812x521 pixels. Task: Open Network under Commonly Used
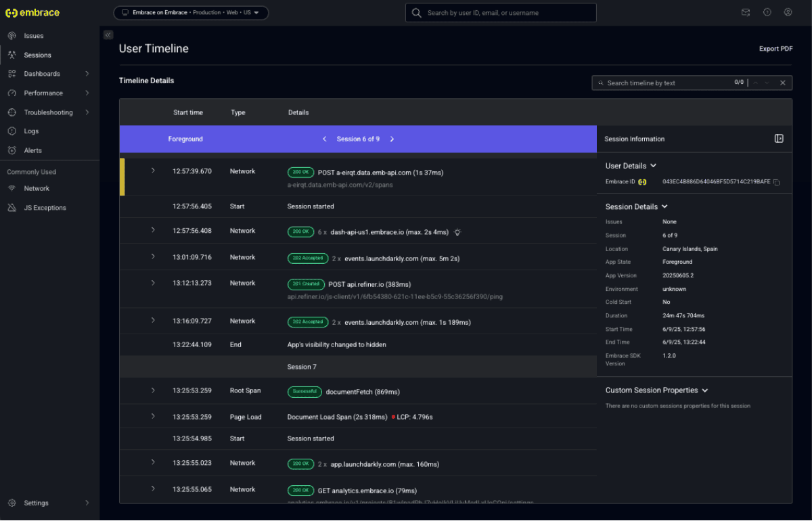pyautogui.click(x=37, y=188)
